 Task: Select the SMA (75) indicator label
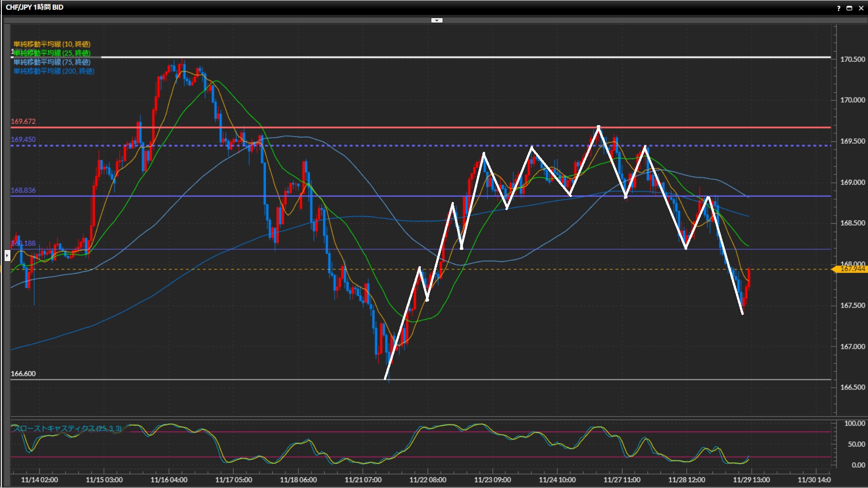(52, 62)
